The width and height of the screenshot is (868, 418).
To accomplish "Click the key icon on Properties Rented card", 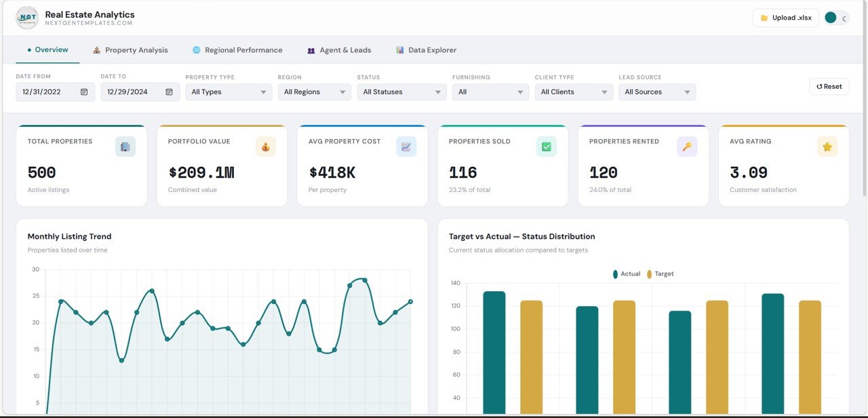I will [x=686, y=146].
